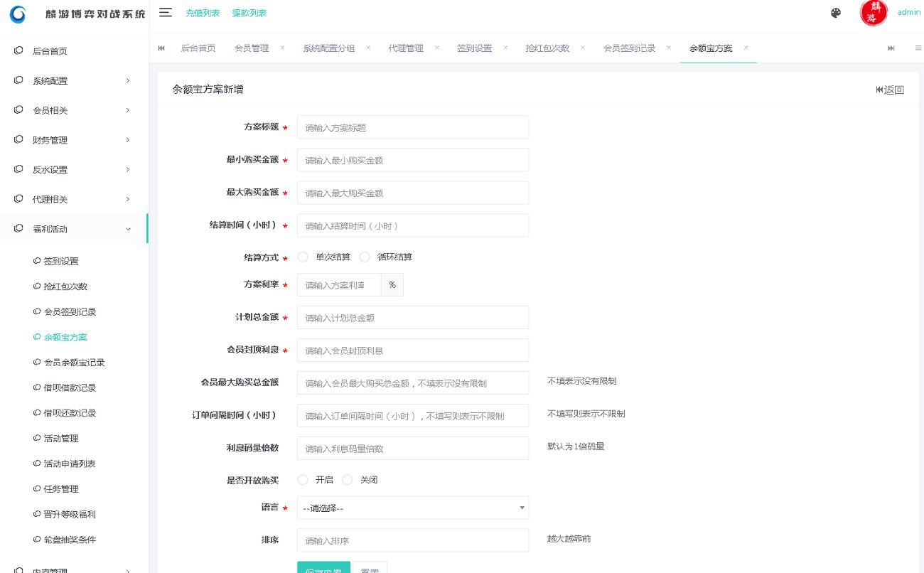Screen dimensions: 924x573
Task: Enable 开启 under 是否开放购买
Action: pyautogui.click(x=302, y=479)
